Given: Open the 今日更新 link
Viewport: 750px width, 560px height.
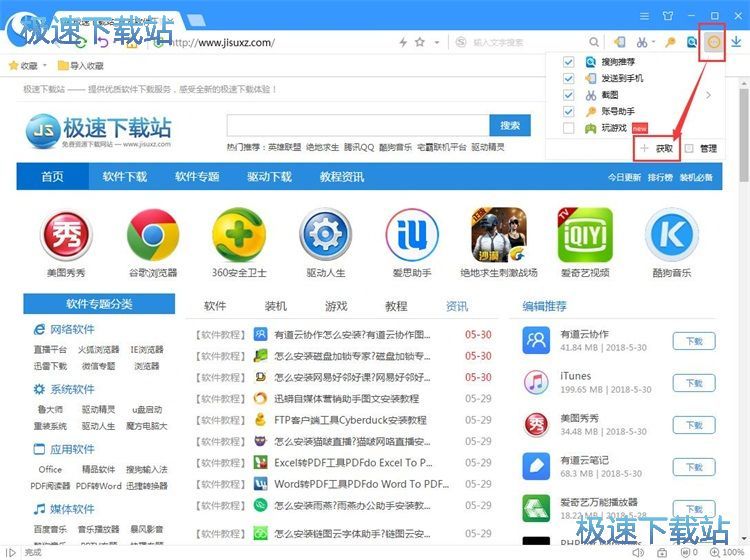Looking at the screenshot, I should (x=624, y=177).
